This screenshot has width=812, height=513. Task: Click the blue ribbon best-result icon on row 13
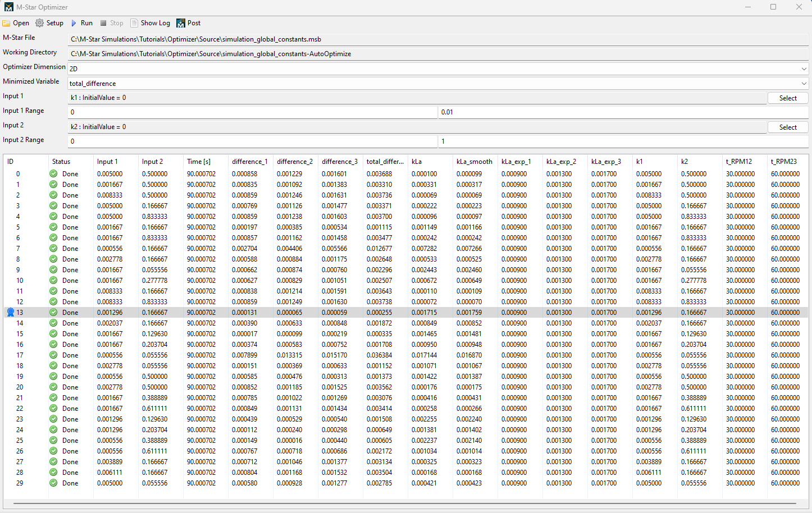pyautogui.click(x=10, y=313)
